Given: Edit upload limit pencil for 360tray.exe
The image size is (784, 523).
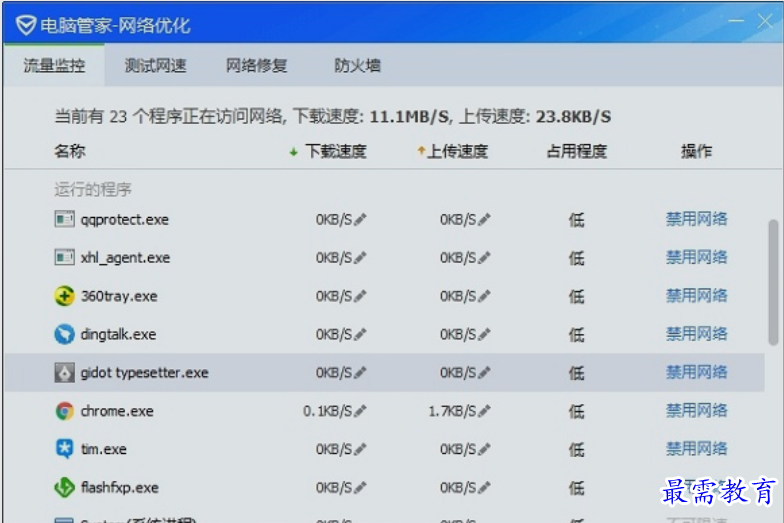Looking at the screenshot, I should click(x=484, y=296).
